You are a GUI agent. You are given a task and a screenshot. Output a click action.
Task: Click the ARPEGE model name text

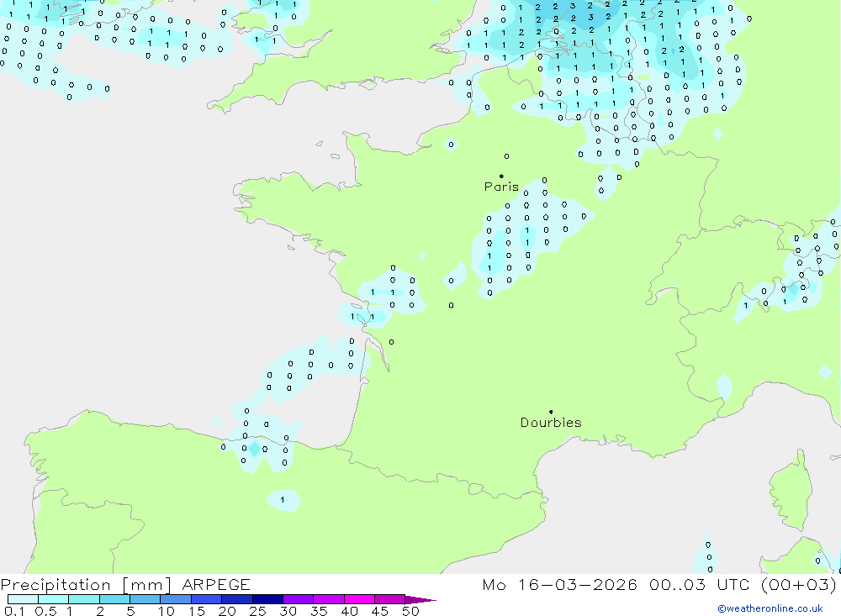216,584
